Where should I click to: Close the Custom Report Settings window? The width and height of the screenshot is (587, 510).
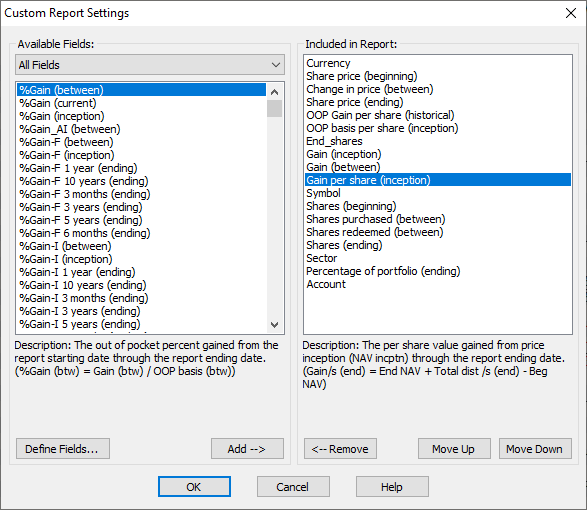[571, 13]
